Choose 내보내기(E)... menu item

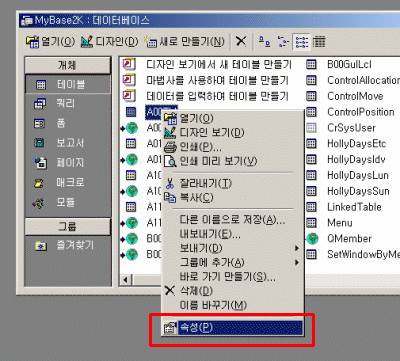(x=232, y=234)
